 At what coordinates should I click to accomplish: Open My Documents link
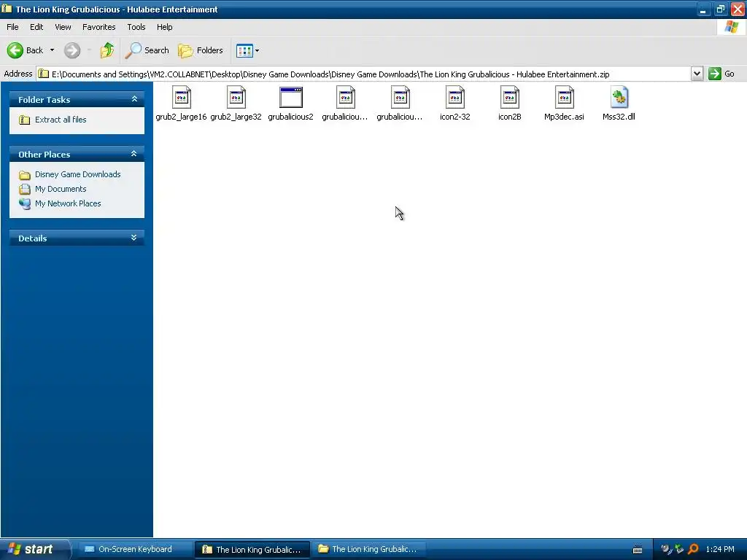coord(61,189)
